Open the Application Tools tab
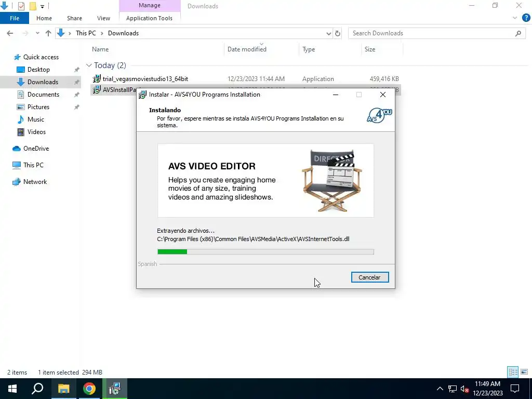This screenshot has height=399, width=532. [x=149, y=18]
